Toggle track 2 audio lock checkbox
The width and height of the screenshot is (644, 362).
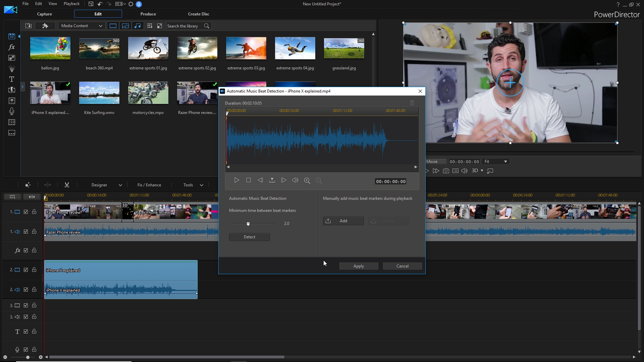click(x=34, y=290)
